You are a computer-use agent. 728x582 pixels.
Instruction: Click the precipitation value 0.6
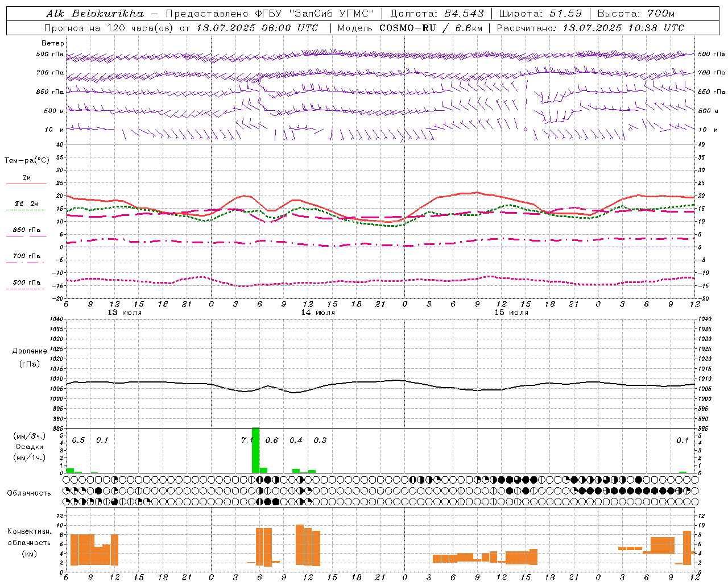[x=272, y=440]
